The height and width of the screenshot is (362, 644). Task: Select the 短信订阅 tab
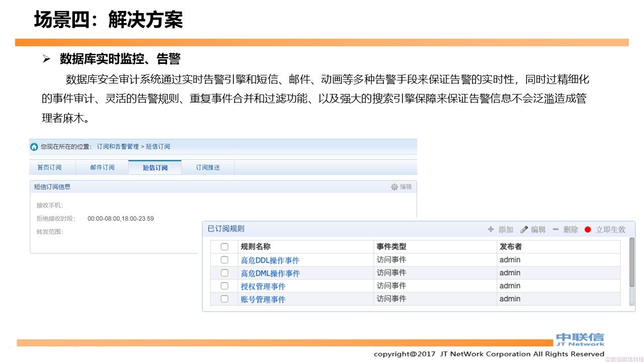tap(155, 167)
